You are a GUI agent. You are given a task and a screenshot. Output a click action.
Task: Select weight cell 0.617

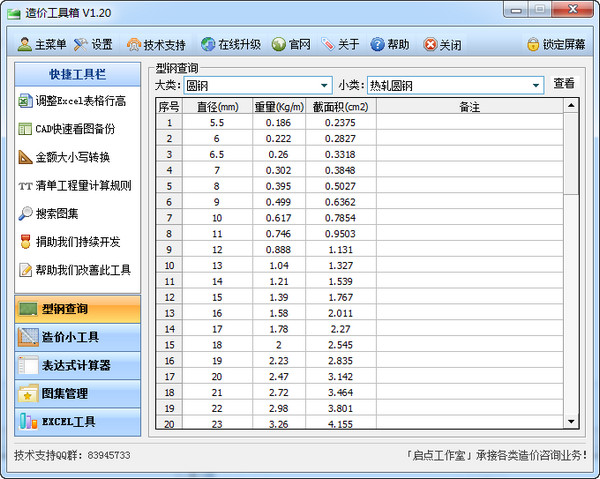pos(279,218)
